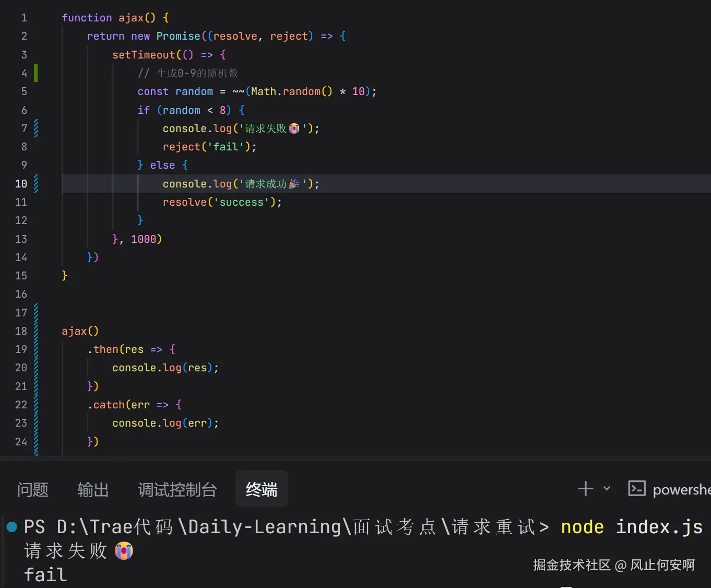711x588 pixels.
Task: Click line number 18 in the gutter
Action: (21, 331)
